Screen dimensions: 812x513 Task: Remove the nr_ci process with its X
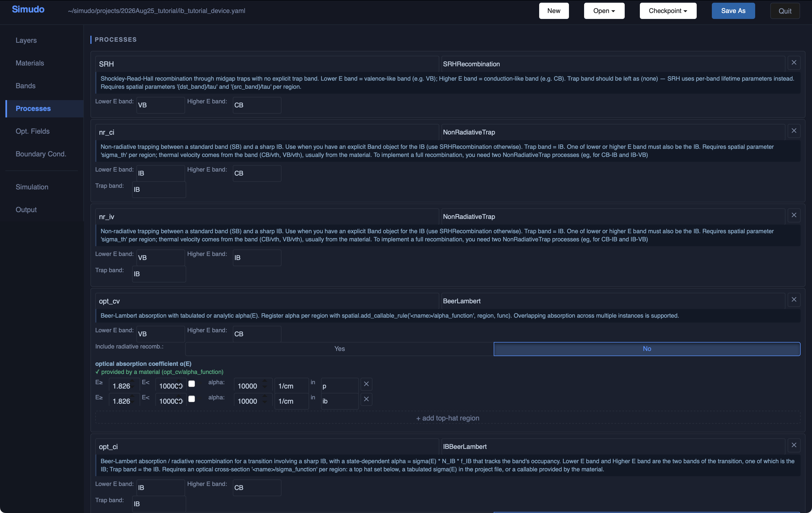click(x=794, y=131)
